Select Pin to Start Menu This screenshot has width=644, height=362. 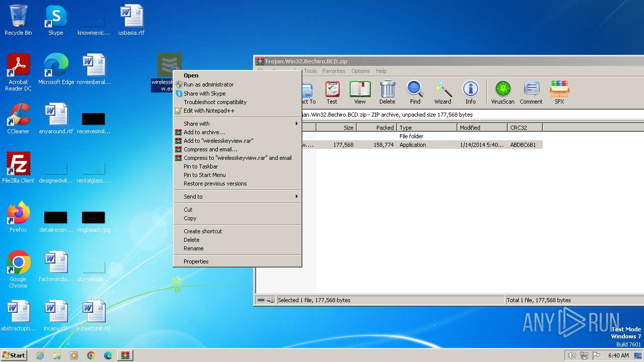[x=237, y=175]
